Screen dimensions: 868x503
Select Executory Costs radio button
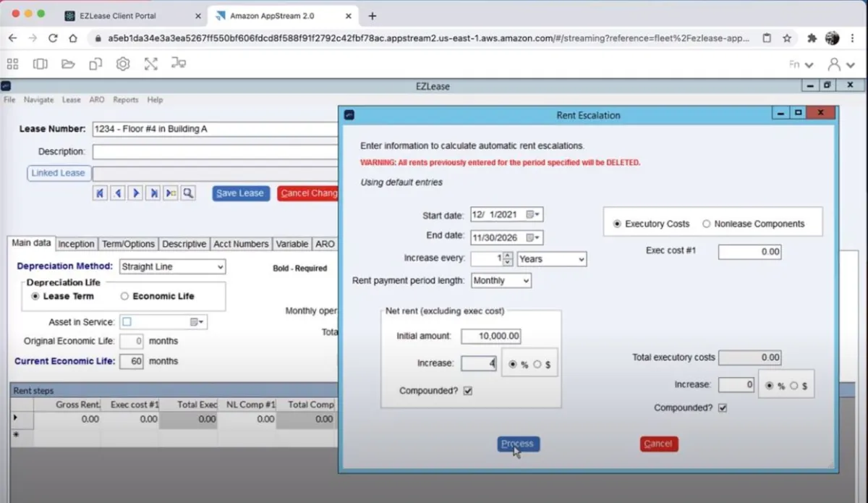617,224
